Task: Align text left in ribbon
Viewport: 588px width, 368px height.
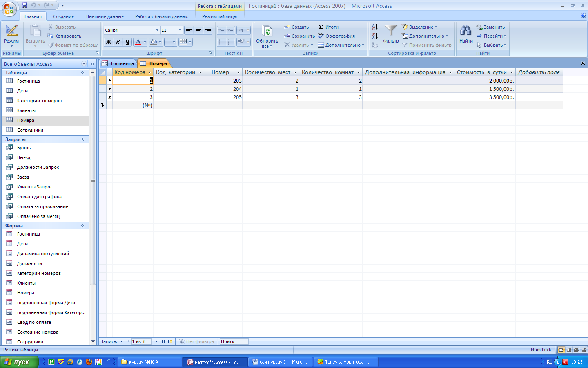Action: click(189, 30)
